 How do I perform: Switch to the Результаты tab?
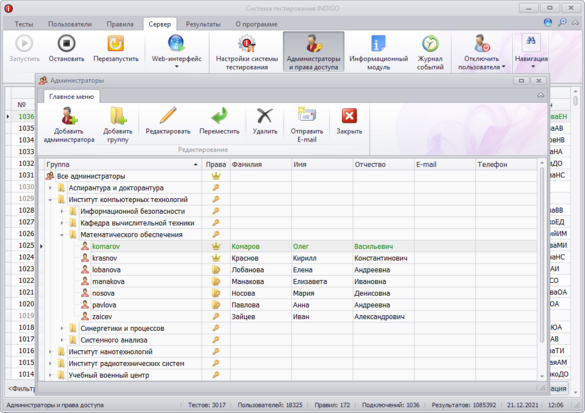[x=203, y=24]
